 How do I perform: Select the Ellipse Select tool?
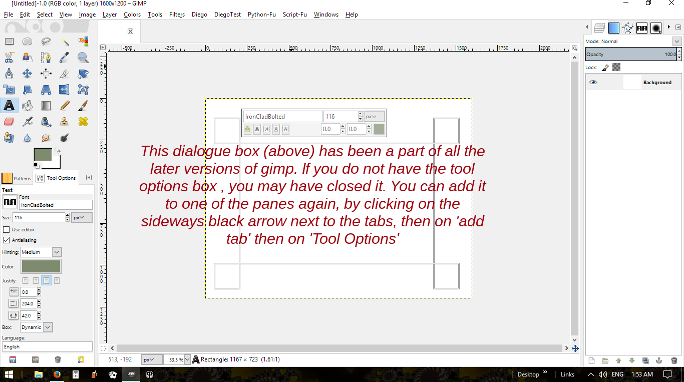coord(27,42)
